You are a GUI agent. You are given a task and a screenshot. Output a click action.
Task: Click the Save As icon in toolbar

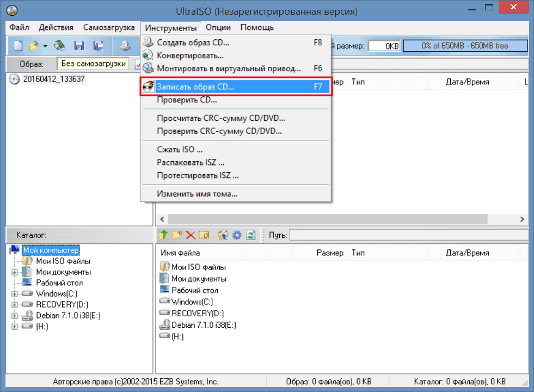[x=98, y=46]
